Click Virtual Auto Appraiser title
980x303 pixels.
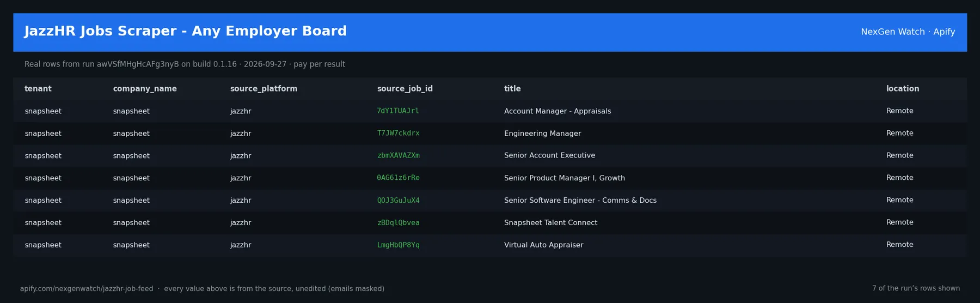(543, 245)
